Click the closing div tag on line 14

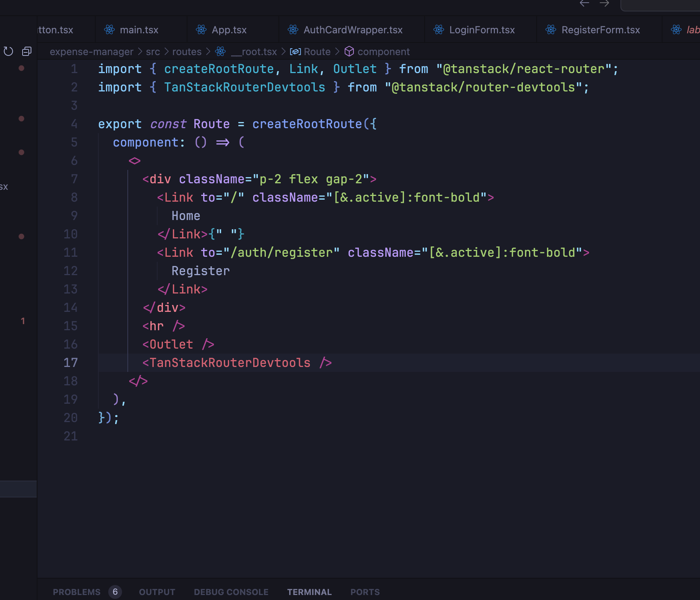164,308
